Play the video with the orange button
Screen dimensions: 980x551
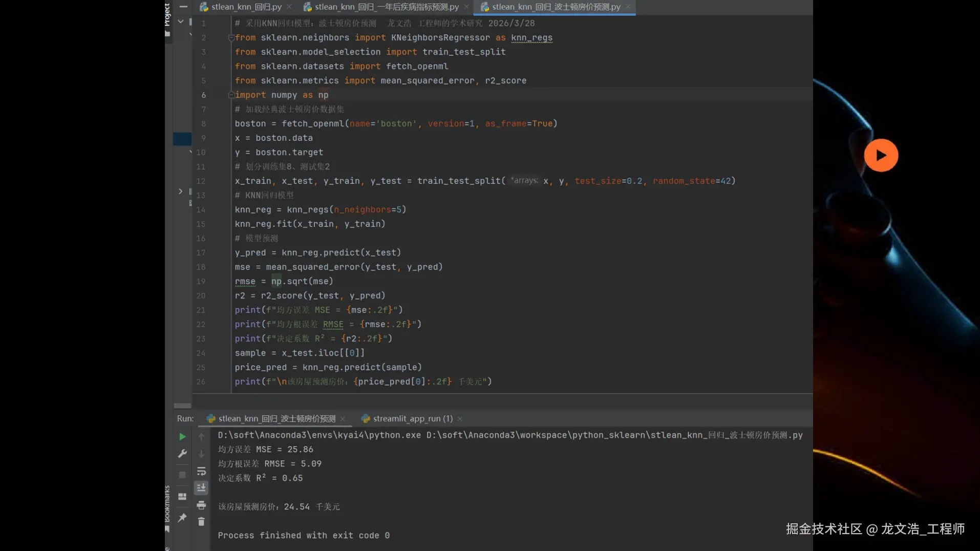(881, 155)
